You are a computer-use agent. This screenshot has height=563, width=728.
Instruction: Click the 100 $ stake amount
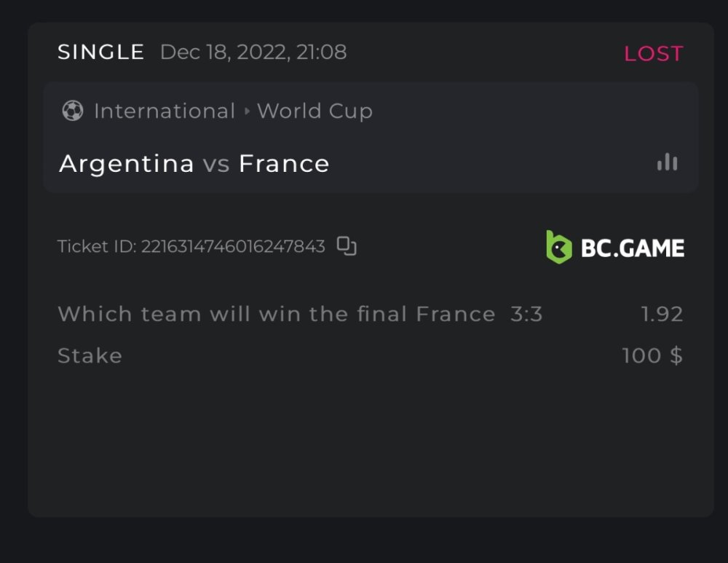(x=652, y=355)
